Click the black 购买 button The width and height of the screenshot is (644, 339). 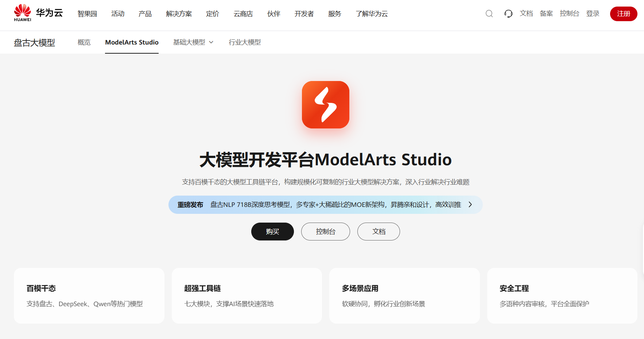point(272,231)
